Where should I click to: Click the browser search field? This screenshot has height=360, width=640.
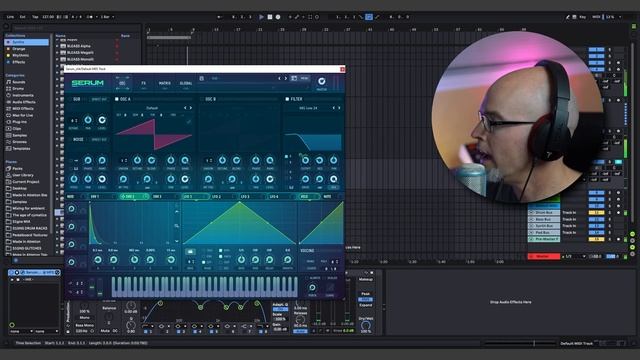click(76, 28)
